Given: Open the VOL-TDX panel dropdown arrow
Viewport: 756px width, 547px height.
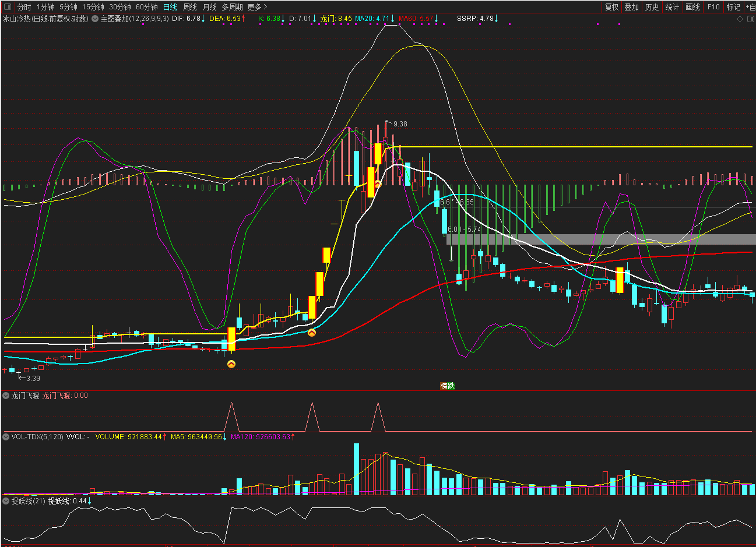Looking at the screenshot, I should pos(6,436).
